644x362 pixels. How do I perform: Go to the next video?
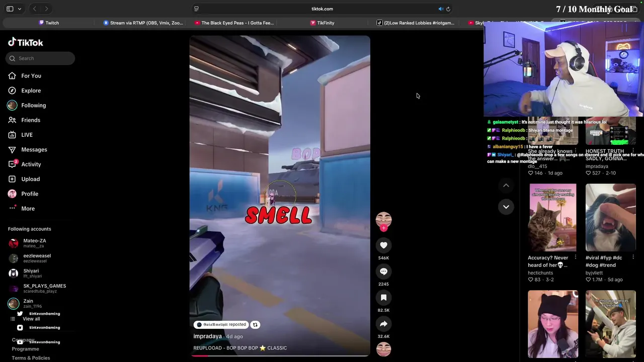pyautogui.click(x=506, y=207)
